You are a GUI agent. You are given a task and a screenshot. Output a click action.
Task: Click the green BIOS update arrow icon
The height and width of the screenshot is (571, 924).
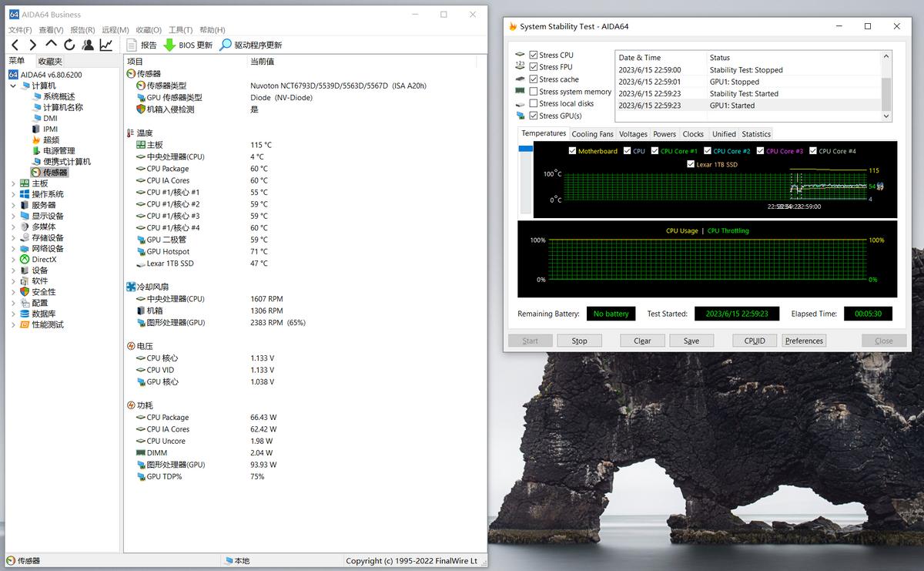[169, 45]
